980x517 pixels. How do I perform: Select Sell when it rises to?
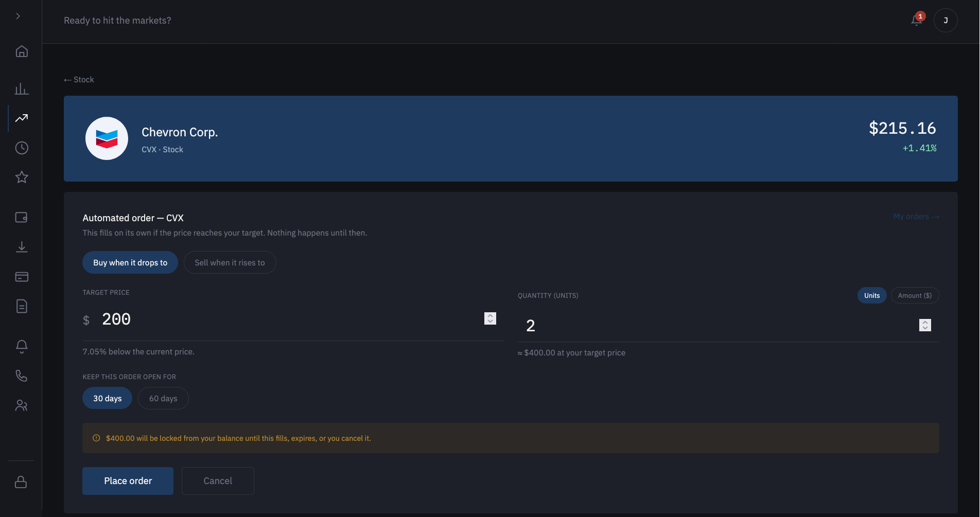pos(230,262)
